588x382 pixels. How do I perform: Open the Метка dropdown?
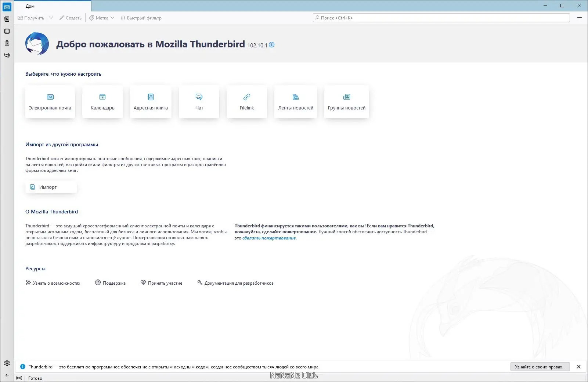point(102,18)
